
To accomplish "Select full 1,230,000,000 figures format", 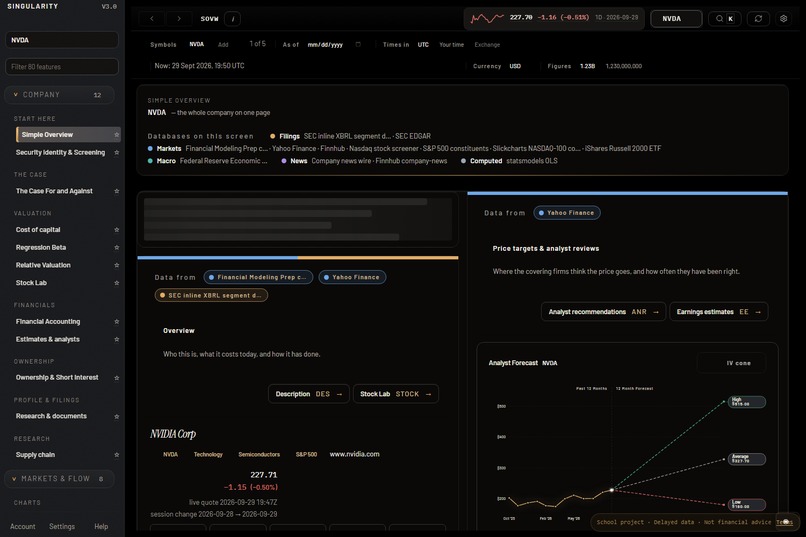I will click(624, 66).
